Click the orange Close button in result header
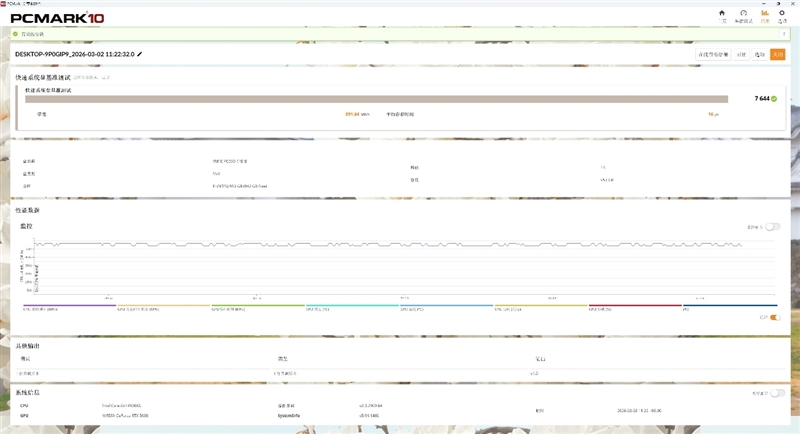 pyautogui.click(x=777, y=54)
